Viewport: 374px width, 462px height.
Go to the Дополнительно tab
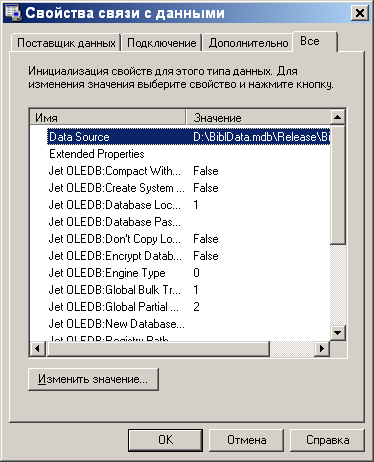(248, 43)
